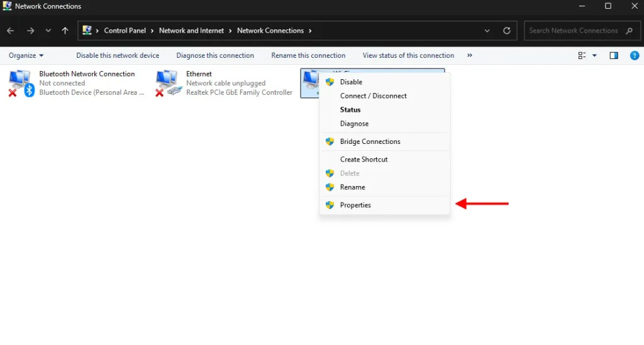Open the address bar history dropdown
This screenshot has width=644, height=345.
coord(487,31)
